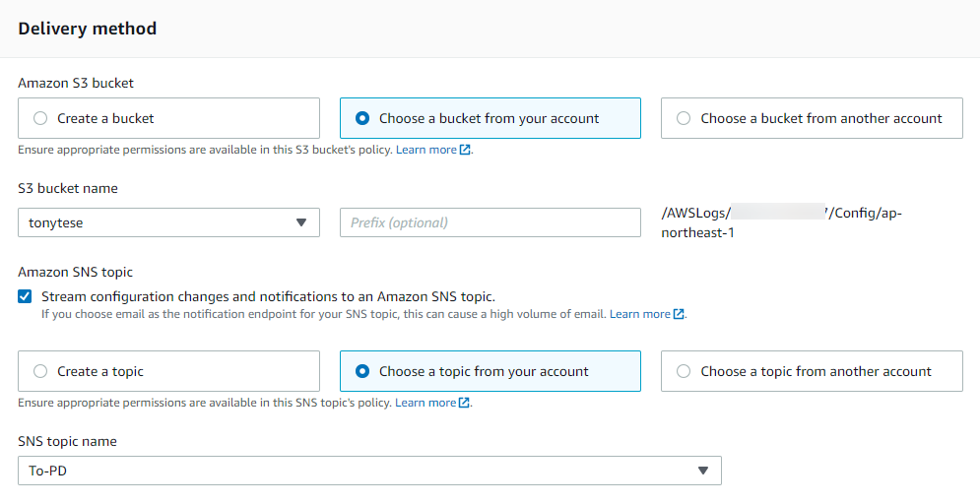Select the Create a bucket option

40,118
